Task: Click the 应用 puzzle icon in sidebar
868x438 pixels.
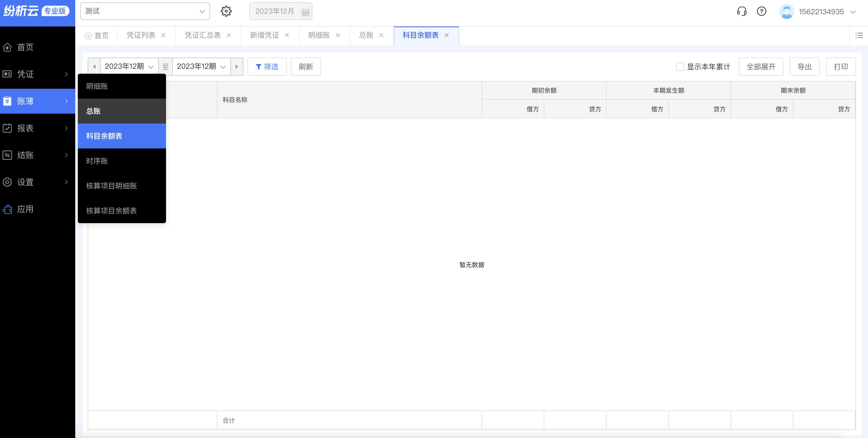Action: (8, 209)
